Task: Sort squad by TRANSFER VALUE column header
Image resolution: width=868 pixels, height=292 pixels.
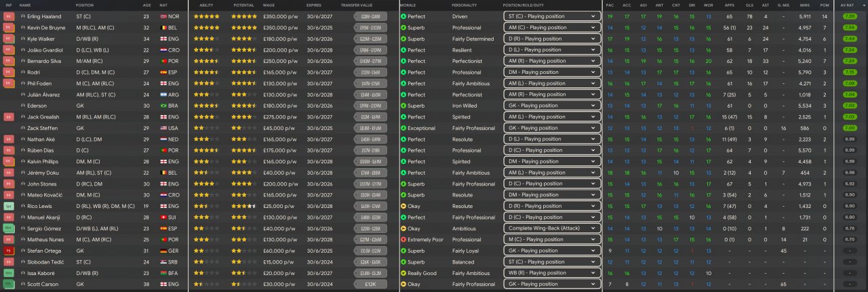Action: coord(355,5)
